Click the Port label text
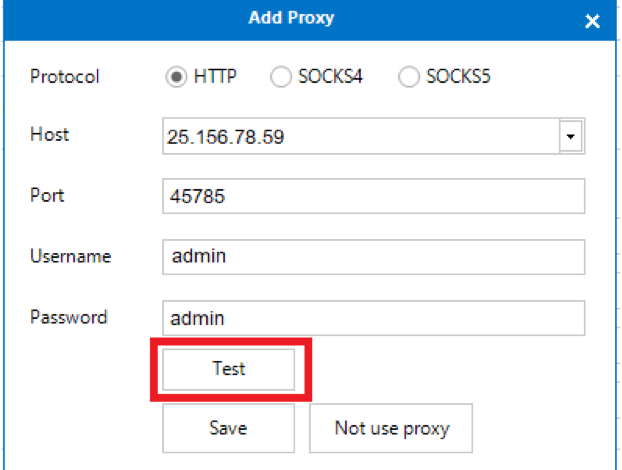The width and height of the screenshot is (622, 470). (47, 195)
